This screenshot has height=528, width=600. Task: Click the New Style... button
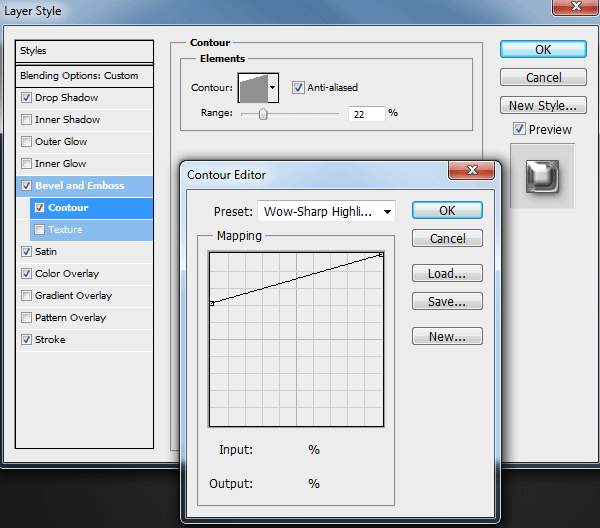click(x=543, y=105)
